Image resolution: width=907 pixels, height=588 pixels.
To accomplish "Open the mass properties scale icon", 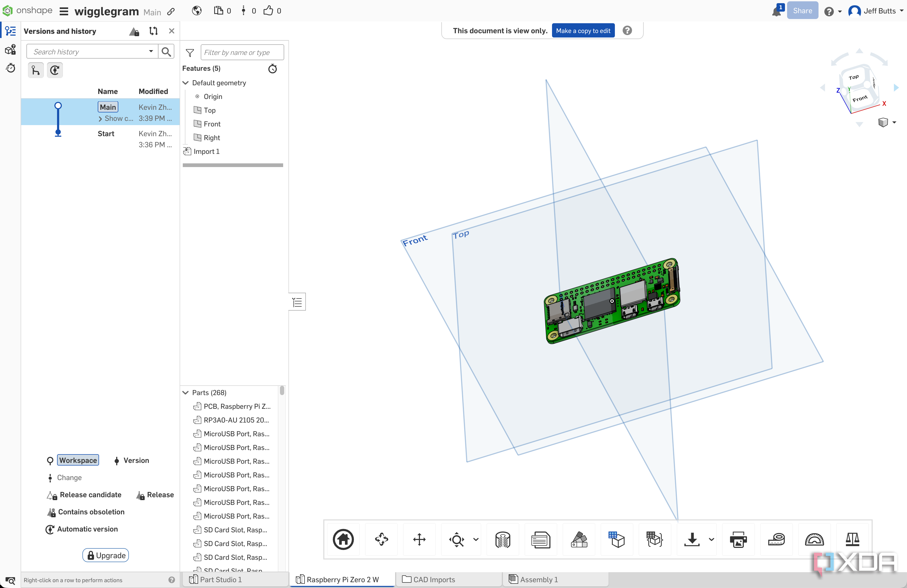I will 853,539.
